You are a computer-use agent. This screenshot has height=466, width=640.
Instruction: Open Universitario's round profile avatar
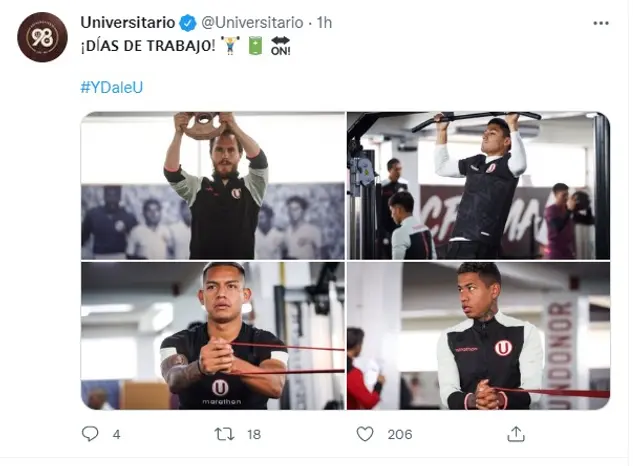pos(42,38)
